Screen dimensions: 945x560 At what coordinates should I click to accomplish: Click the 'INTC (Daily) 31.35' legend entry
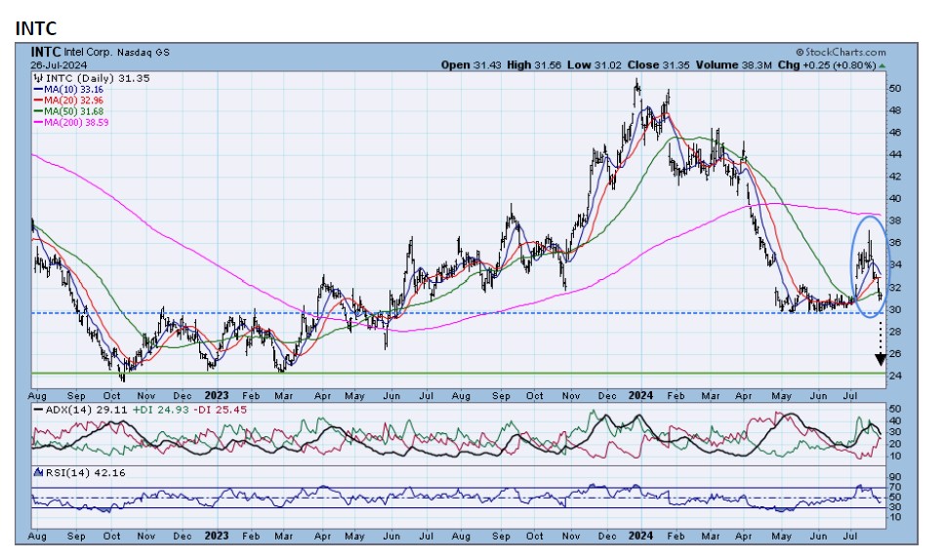click(x=98, y=78)
